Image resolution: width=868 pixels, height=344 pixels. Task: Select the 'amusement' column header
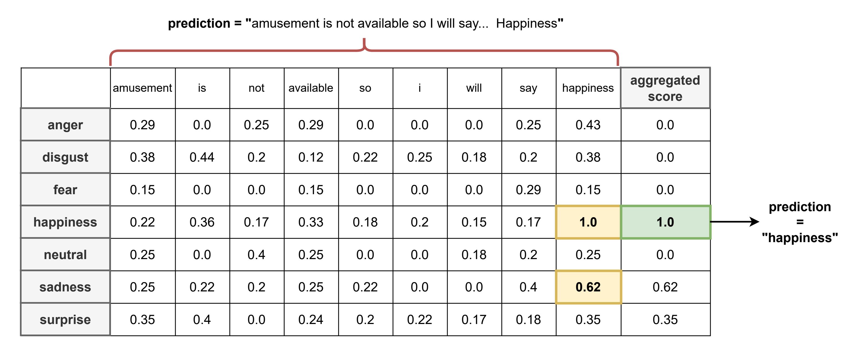click(142, 88)
